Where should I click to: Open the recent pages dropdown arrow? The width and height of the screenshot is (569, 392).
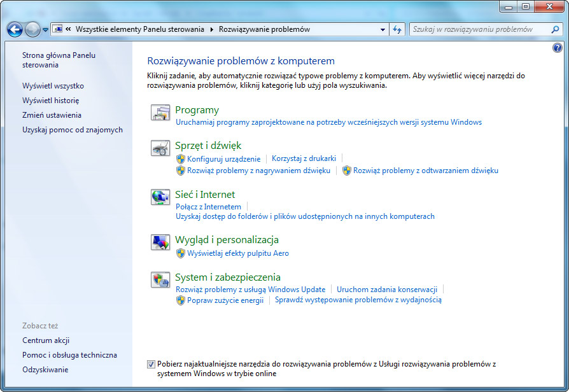pyautogui.click(x=45, y=30)
